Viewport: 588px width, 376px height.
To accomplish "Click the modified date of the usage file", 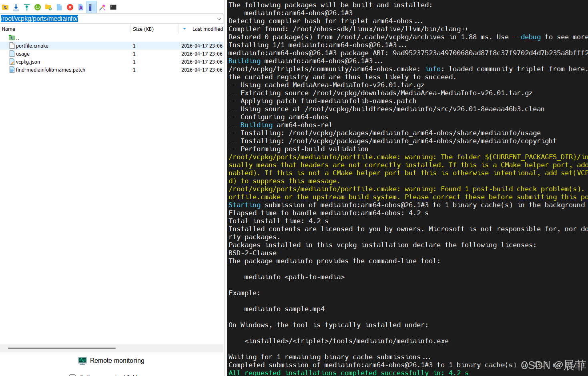I will point(202,54).
